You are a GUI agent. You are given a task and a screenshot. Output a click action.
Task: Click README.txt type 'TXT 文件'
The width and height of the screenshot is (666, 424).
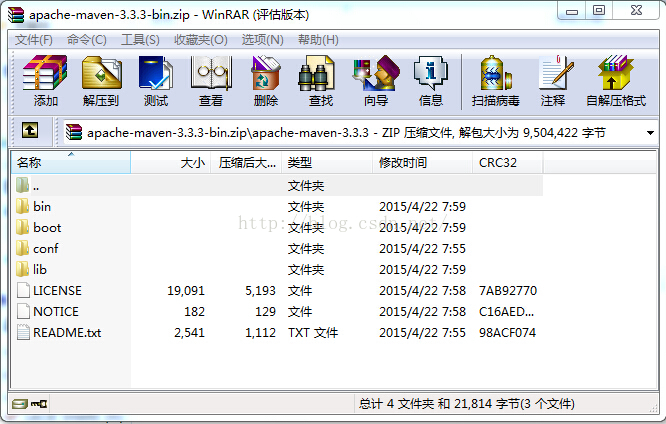(x=313, y=333)
